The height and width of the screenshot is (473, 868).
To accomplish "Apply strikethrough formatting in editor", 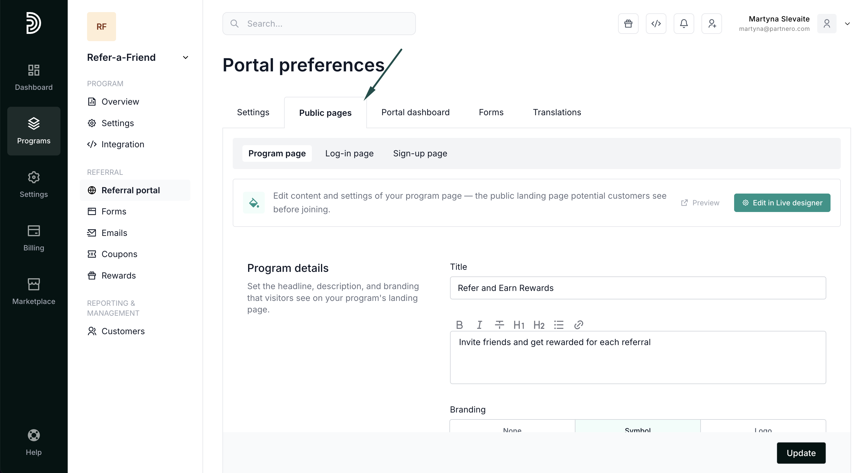I will pyautogui.click(x=499, y=325).
